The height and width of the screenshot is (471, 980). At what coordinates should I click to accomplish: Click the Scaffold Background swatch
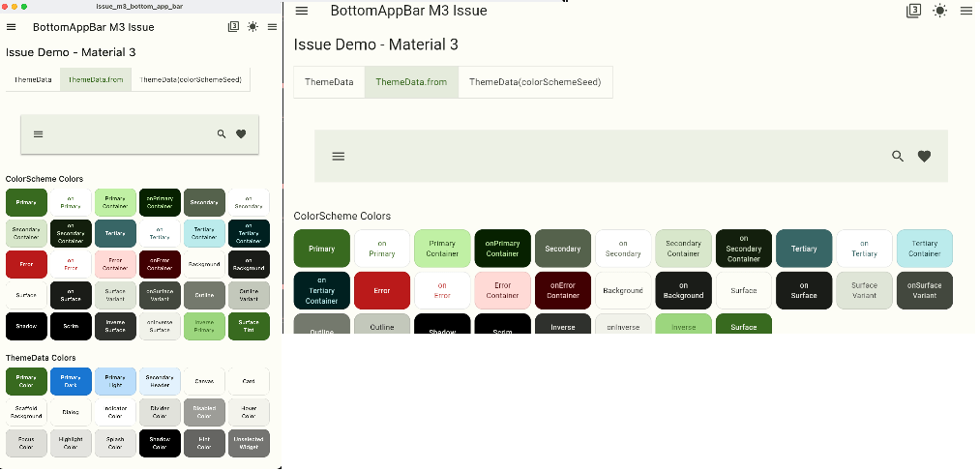(x=26, y=412)
